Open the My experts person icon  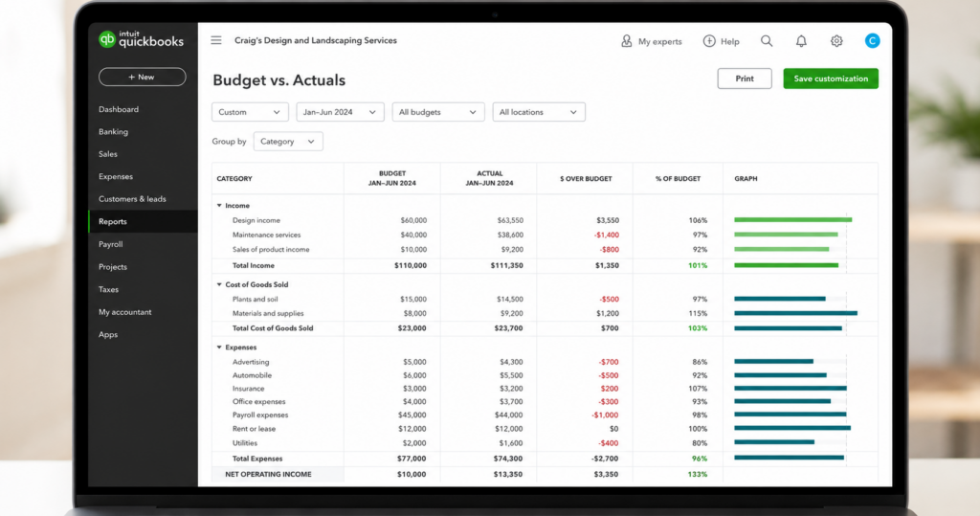point(626,41)
